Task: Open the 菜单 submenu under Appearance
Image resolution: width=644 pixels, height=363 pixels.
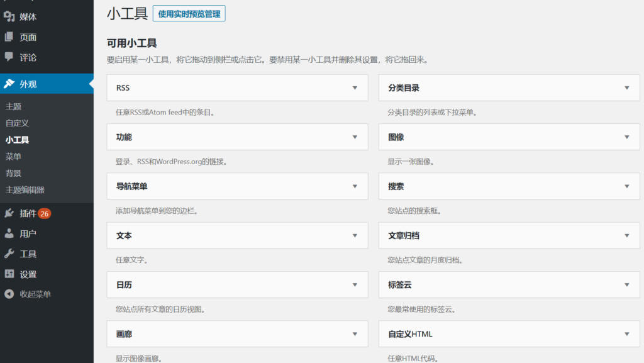Action: pyautogui.click(x=13, y=157)
